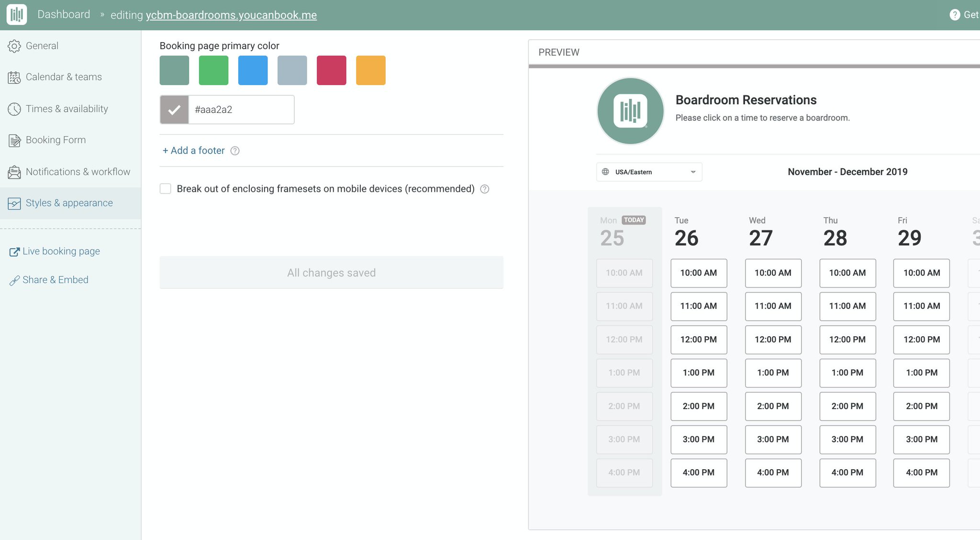980x540 pixels.
Task: Open the USA/Eastern timezone dropdown
Action: click(649, 172)
